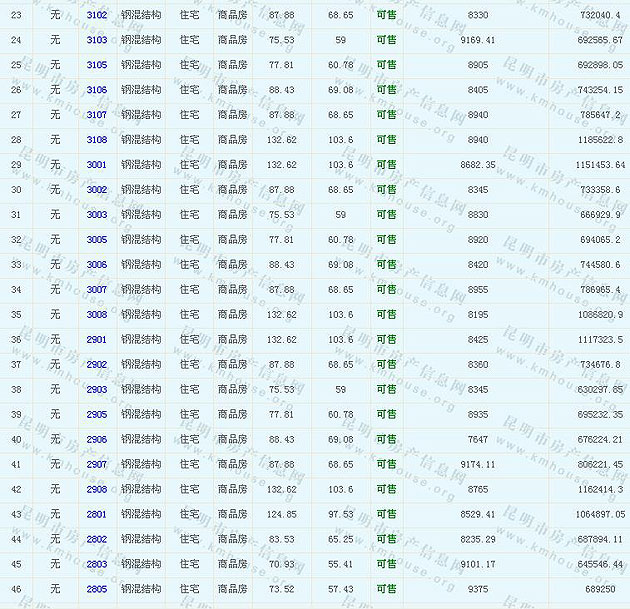
Task: Click room number 3103
Action: 97,40
